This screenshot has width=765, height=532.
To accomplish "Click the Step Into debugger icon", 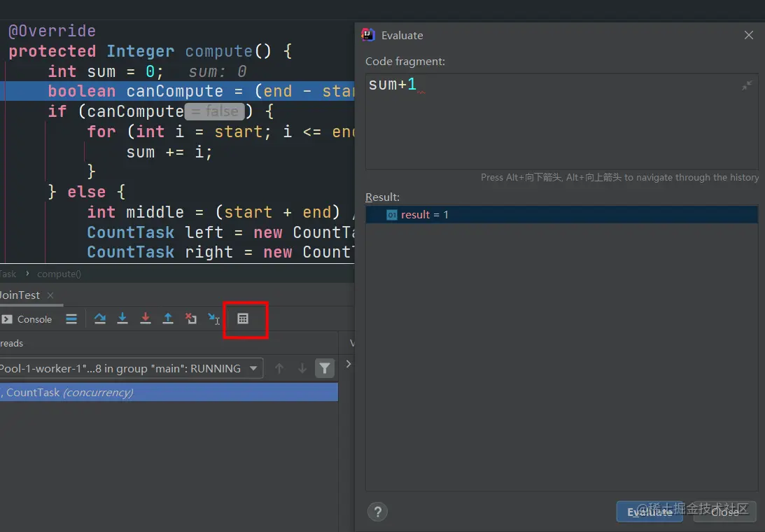I will pyautogui.click(x=122, y=318).
